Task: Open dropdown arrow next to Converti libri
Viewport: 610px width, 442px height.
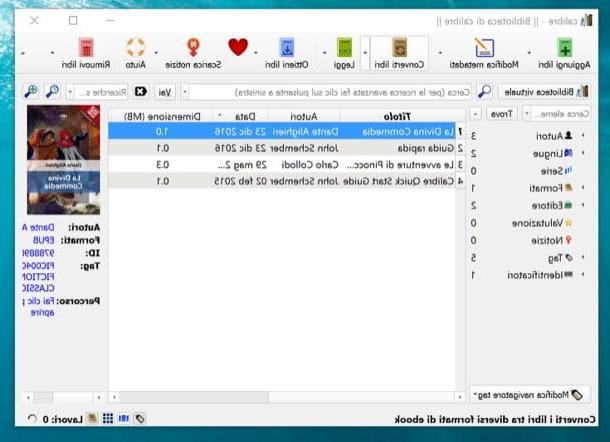Action: pyautogui.click(x=365, y=53)
